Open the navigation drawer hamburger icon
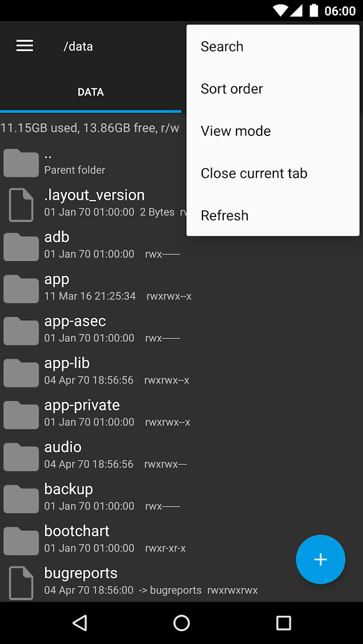 point(25,46)
